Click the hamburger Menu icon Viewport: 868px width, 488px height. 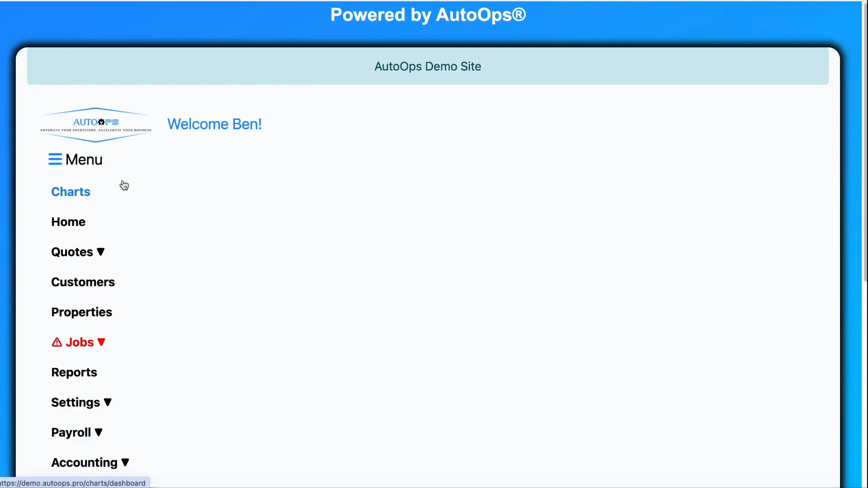(55, 159)
